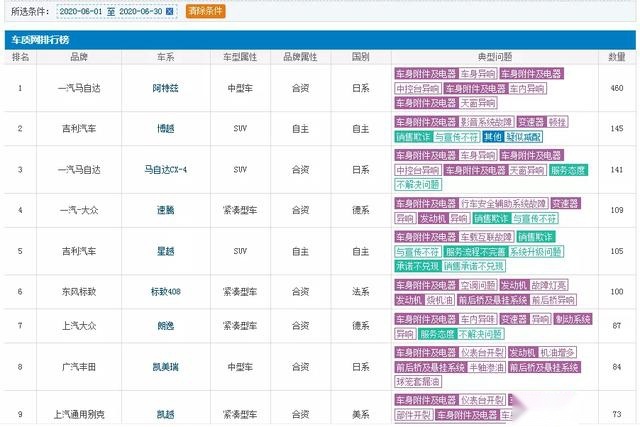Click the 车型属性 column header
640x427 pixels.
[x=240, y=57]
